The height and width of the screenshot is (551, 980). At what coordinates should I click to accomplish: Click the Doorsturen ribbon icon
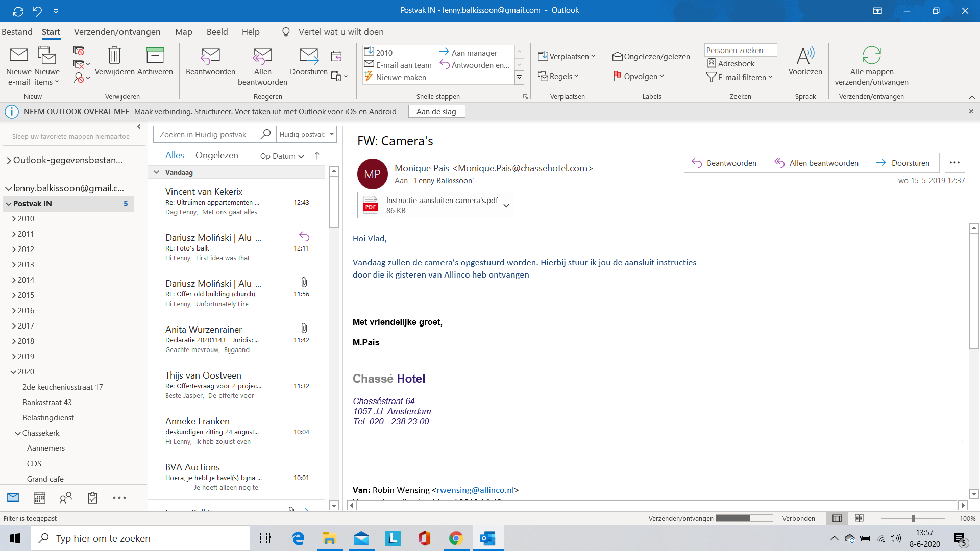point(308,56)
